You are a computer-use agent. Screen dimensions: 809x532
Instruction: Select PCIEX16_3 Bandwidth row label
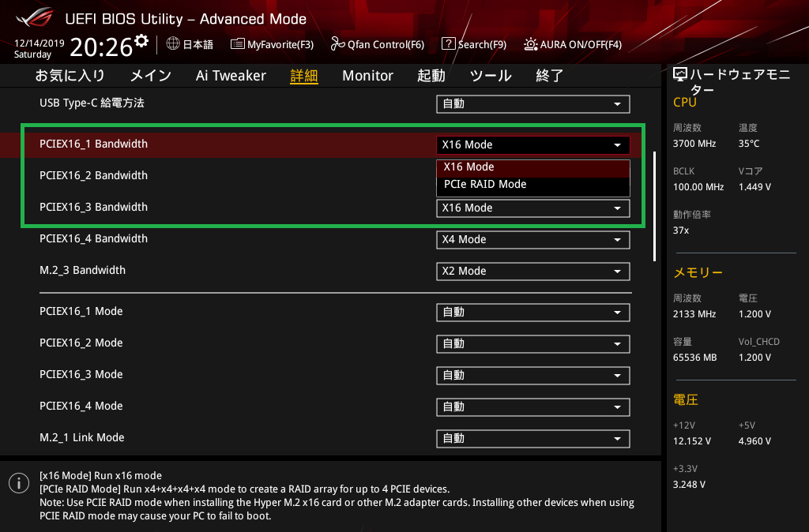tap(93, 207)
